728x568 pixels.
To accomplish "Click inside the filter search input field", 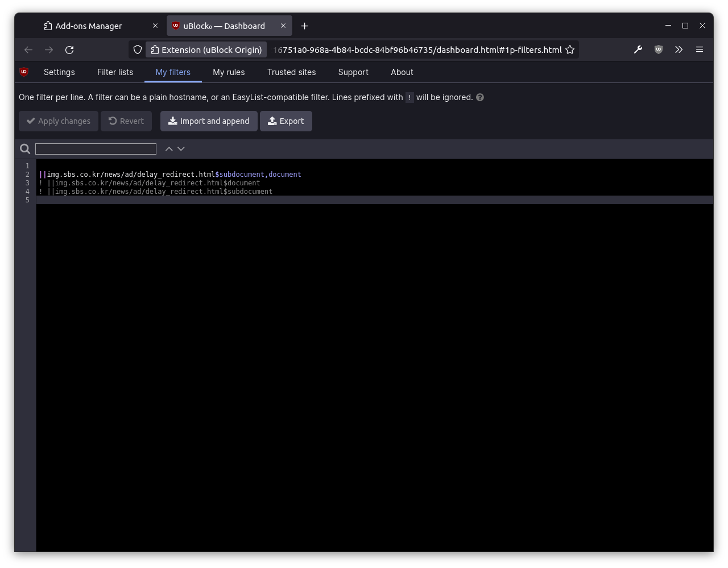I will (x=96, y=148).
